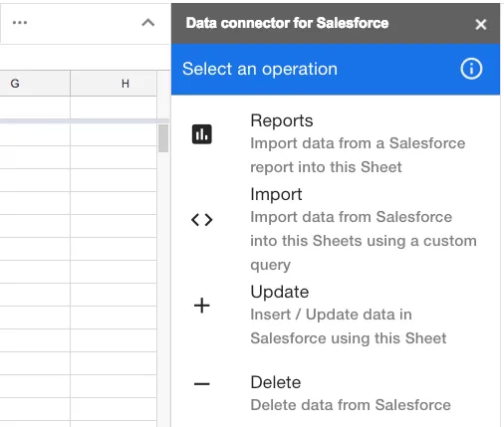Collapse the toolbar with the up chevron
The height and width of the screenshot is (427, 504).
pos(148,23)
